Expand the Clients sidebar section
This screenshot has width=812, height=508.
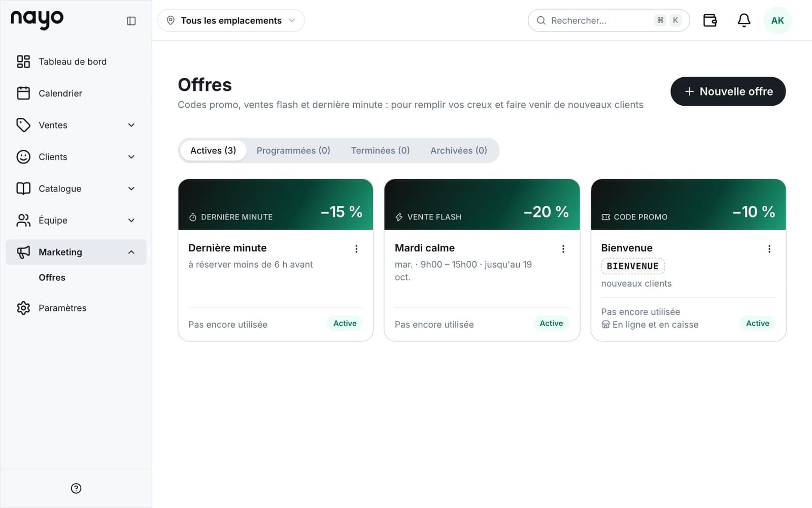click(76, 157)
